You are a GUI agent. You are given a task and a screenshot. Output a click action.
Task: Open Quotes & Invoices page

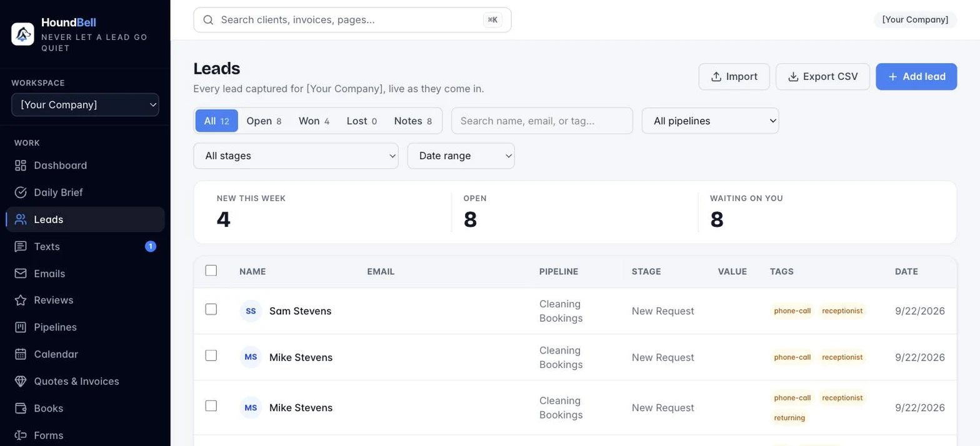(85, 381)
